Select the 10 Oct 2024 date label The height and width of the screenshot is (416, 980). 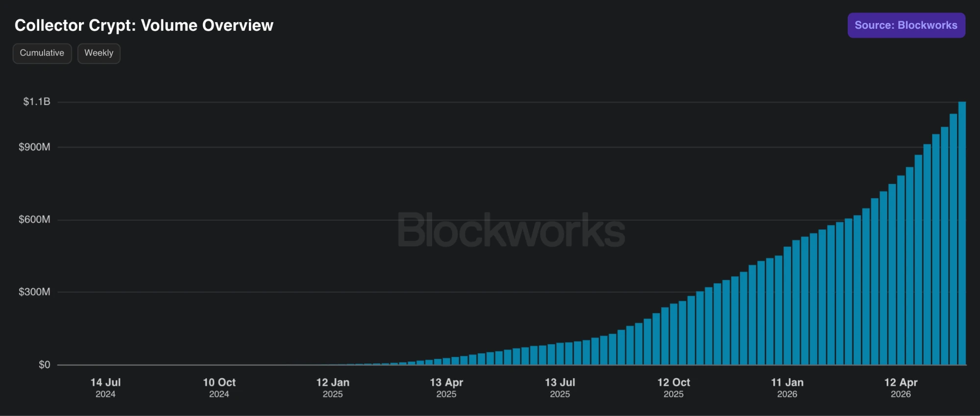(219, 388)
